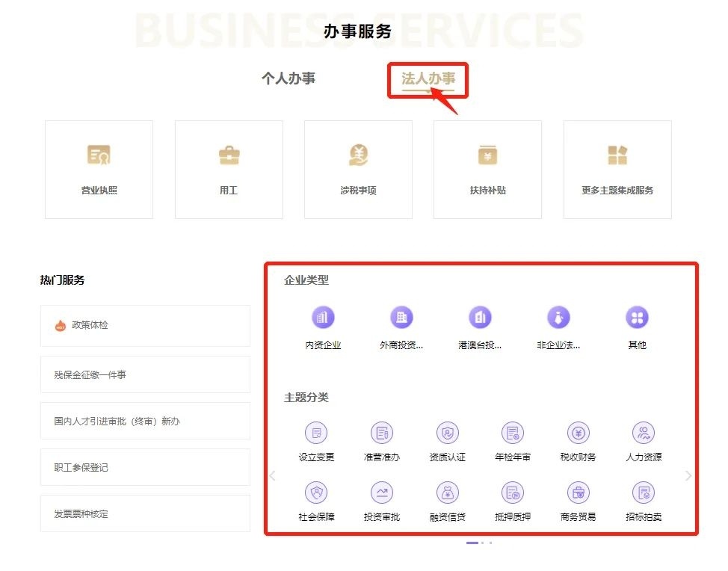Image resolution: width=728 pixels, height=571 pixels.
Task: Open the 融资信贷 category icon
Action: 447,493
